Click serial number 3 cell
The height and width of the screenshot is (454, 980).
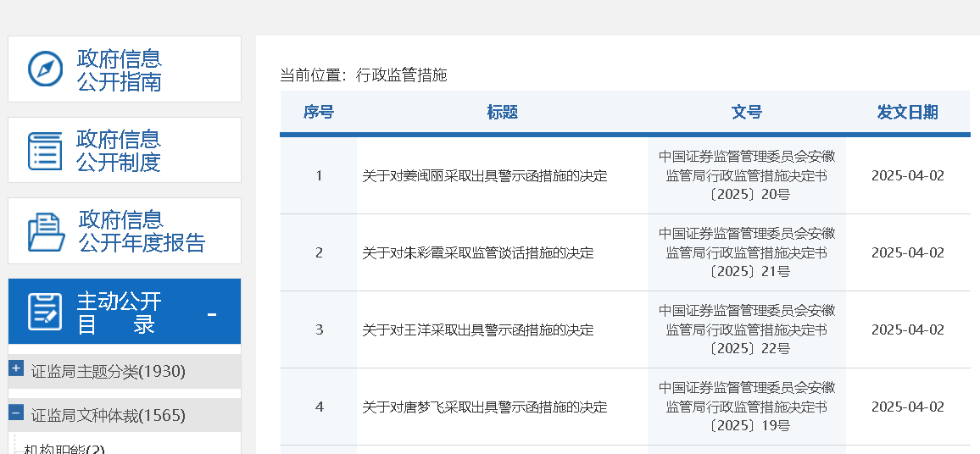click(319, 329)
